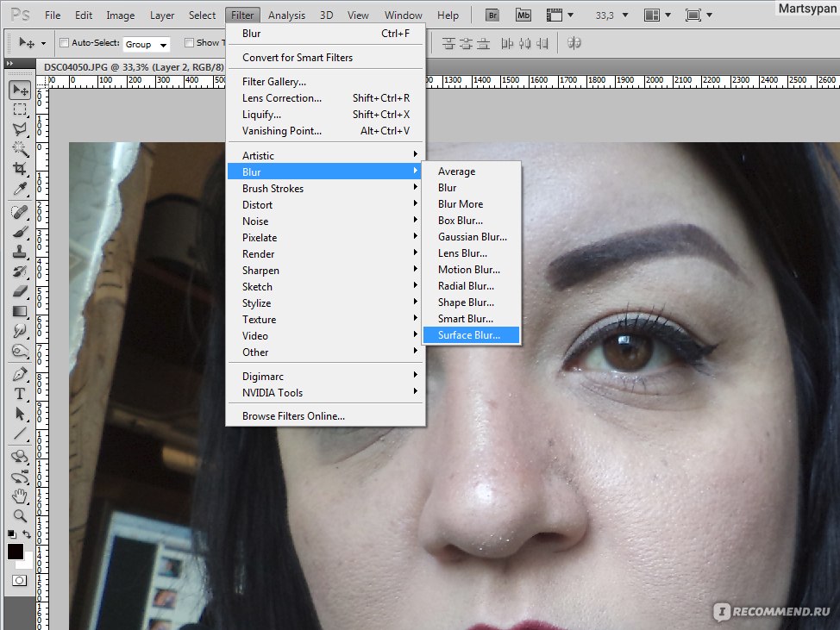Viewport: 840px width, 630px height.
Task: Open Mini Bridge panel icon
Action: point(523,15)
